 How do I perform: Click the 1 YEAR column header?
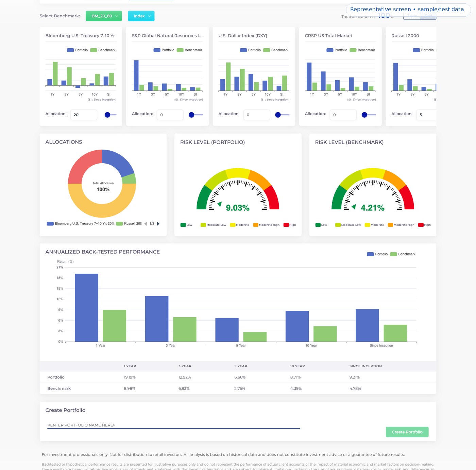[130, 366]
